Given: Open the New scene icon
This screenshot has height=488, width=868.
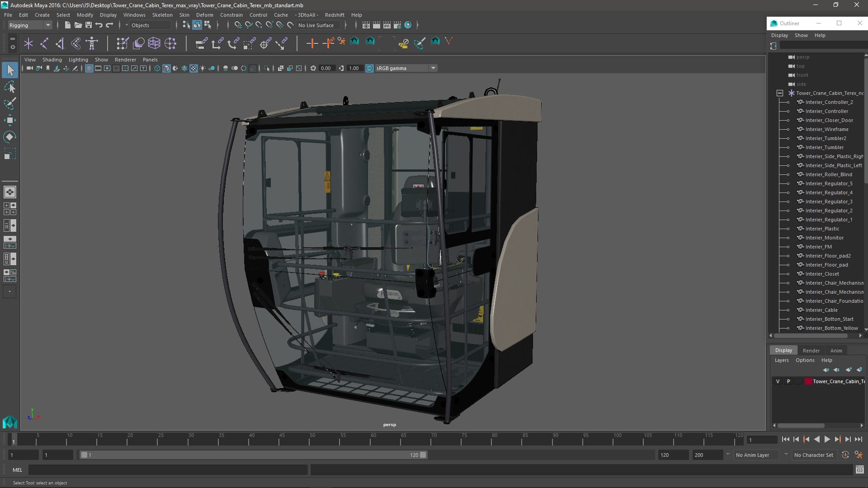Looking at the screenshot, I should (x=67, y=25).
